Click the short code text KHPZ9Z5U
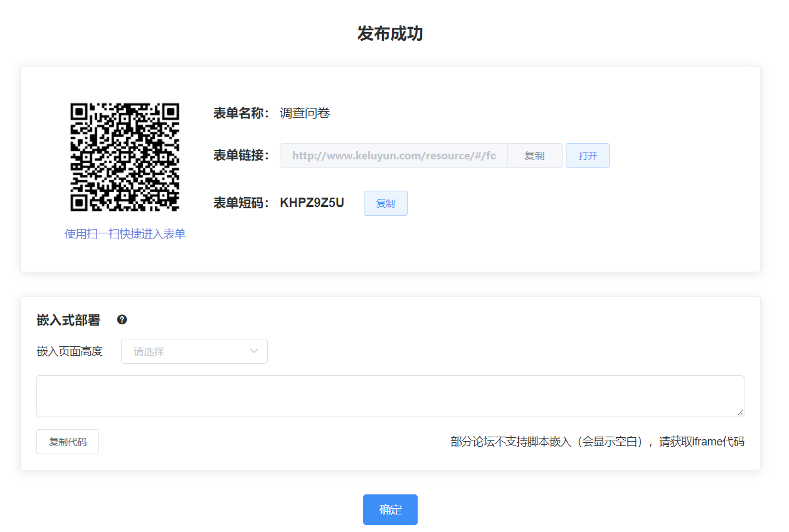The image size is (789, 532). point(312,203)
